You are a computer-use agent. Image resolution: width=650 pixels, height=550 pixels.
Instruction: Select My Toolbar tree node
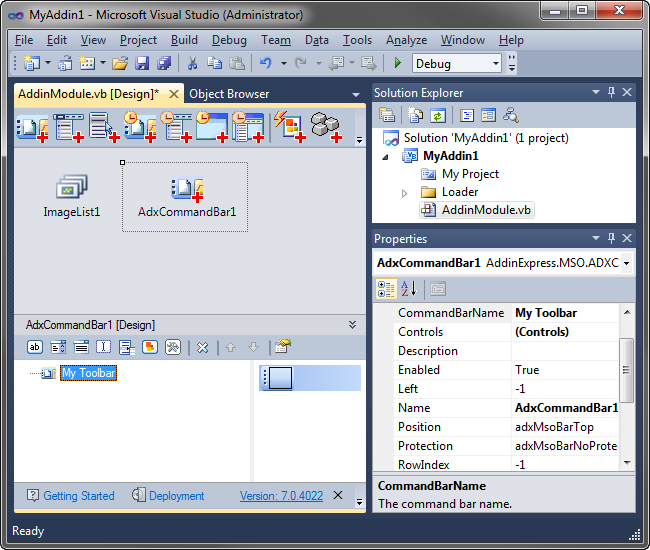point(88,373)
